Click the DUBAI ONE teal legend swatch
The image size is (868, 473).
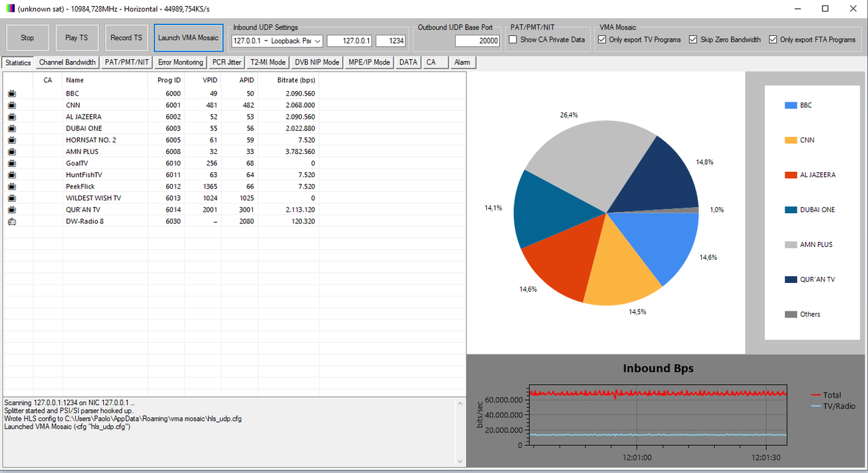coord(791,210)
